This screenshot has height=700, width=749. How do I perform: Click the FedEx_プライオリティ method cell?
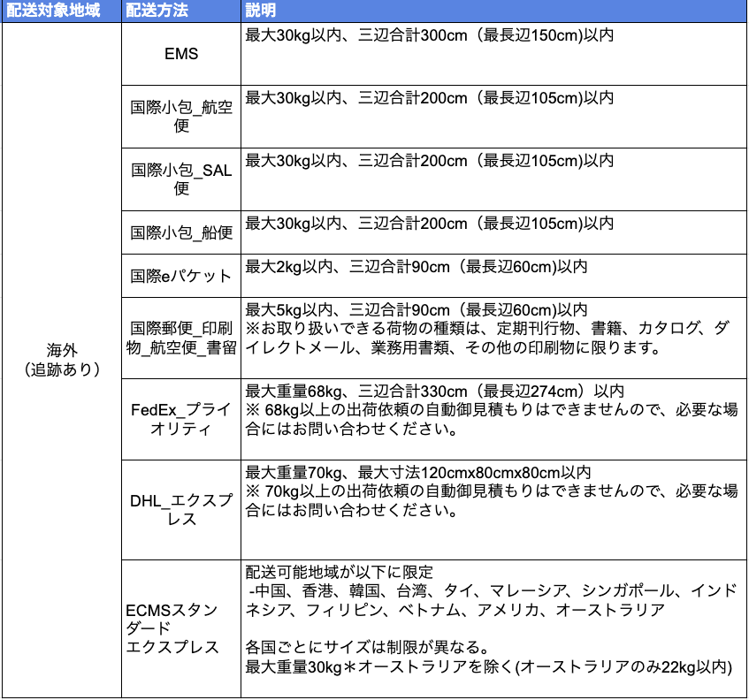[181, 419]
